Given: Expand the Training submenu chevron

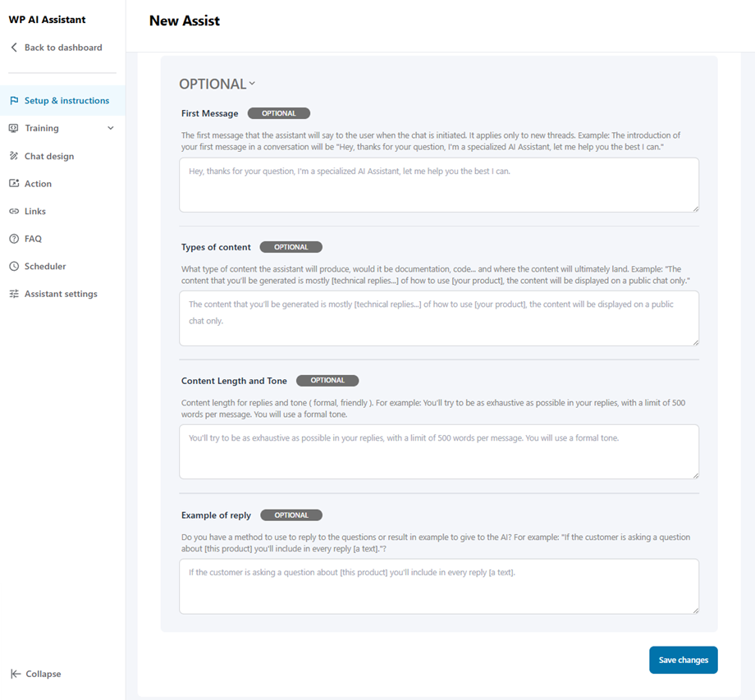Looking at the screenshot, I should 108,128.
